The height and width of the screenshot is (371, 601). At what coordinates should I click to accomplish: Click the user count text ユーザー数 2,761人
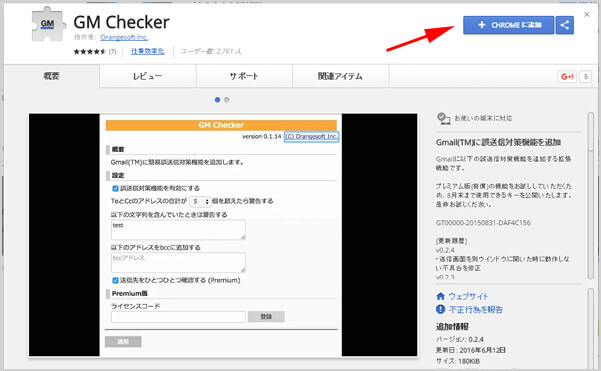click(x=211, y=51)
